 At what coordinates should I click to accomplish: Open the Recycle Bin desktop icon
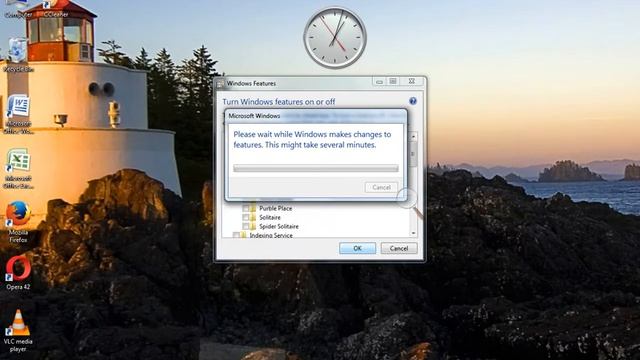pos(18,55)
